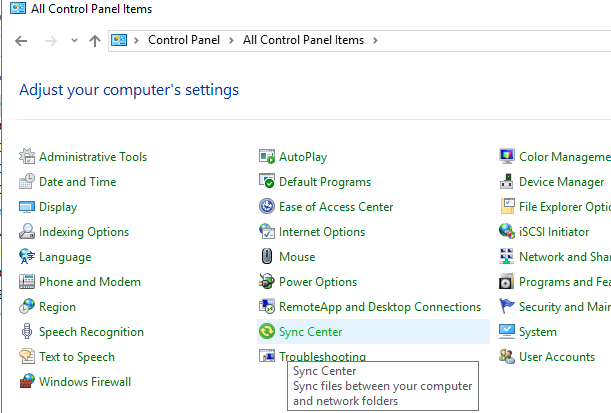Image resolution: width=611 pixels, height=413 pixels.
Task: Open the Display monitor icon
Action: pos(27,206)
